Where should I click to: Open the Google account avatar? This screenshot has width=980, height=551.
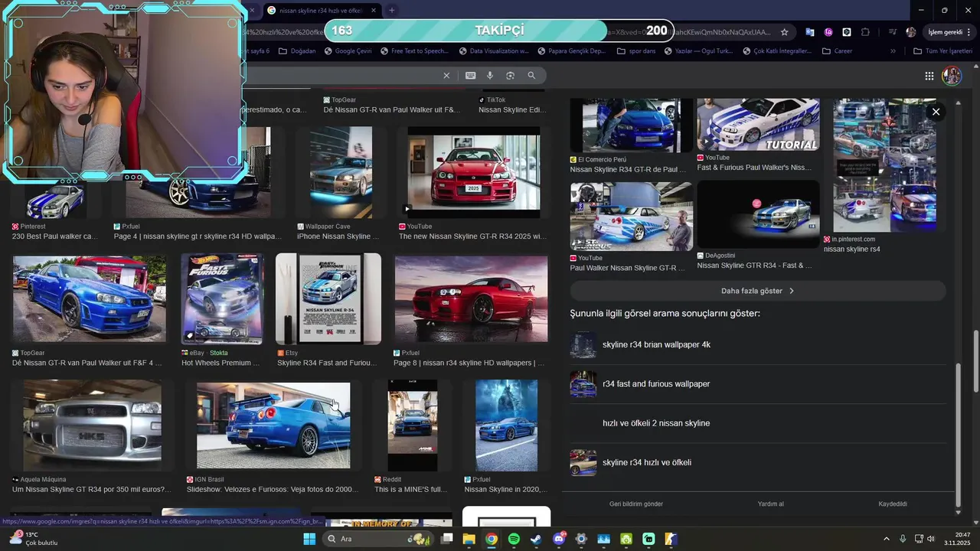point(952,76)
